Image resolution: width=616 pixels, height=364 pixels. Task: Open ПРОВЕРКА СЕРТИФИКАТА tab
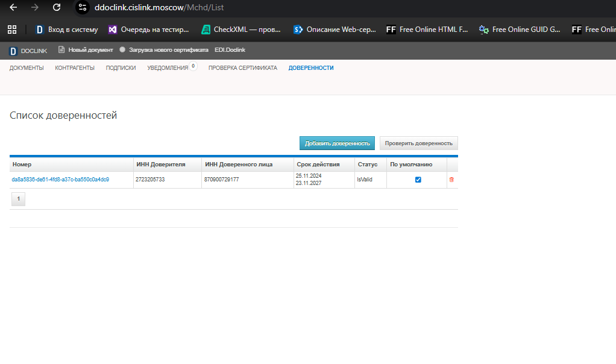pyautogui.click(x=243, y=68)
